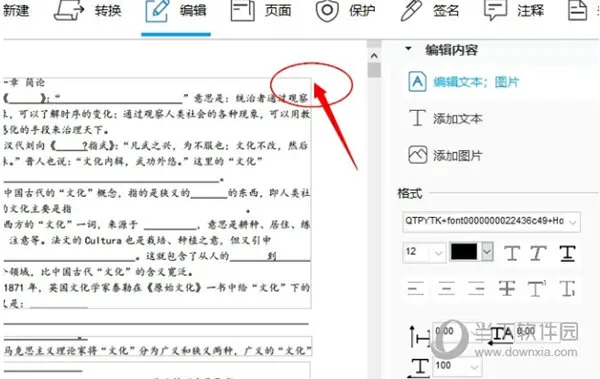Click the comment speech-bubble icon
The width and height of the screenshot is (600, 379).
tap(496, 11)
